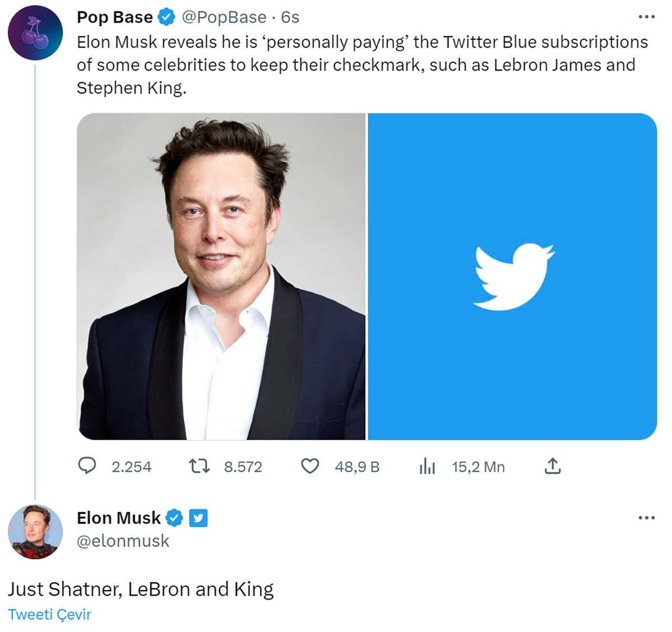This screenshot has width=672, height=632.
Task: Click Elon Musk's verified checkmark badge
Action: (x=174, y=518)
